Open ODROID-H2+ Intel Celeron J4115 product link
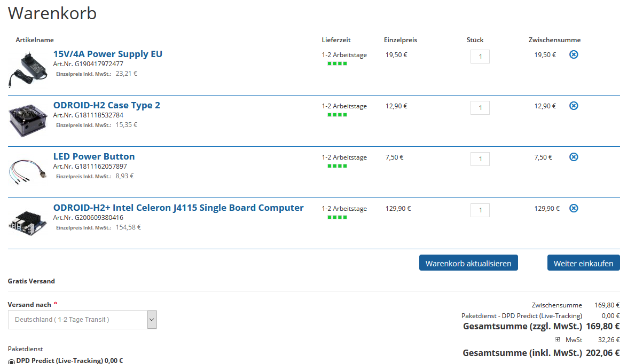This screenshot has width=627, height=364. 178,208
